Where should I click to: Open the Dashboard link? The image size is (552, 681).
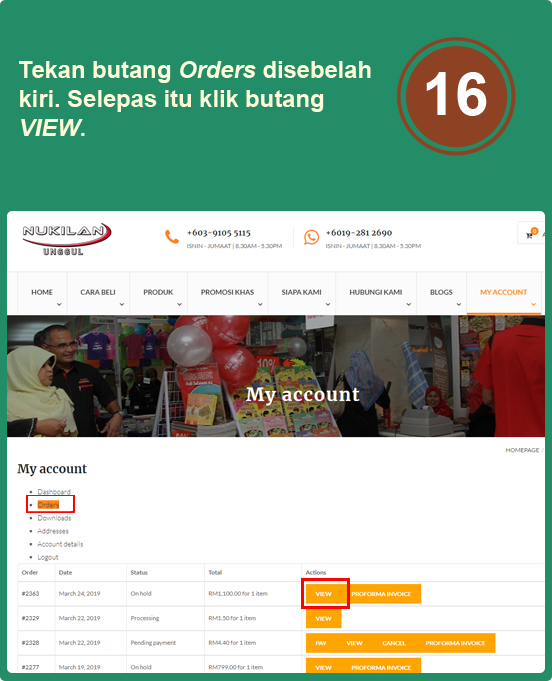(x=54, y=492)
